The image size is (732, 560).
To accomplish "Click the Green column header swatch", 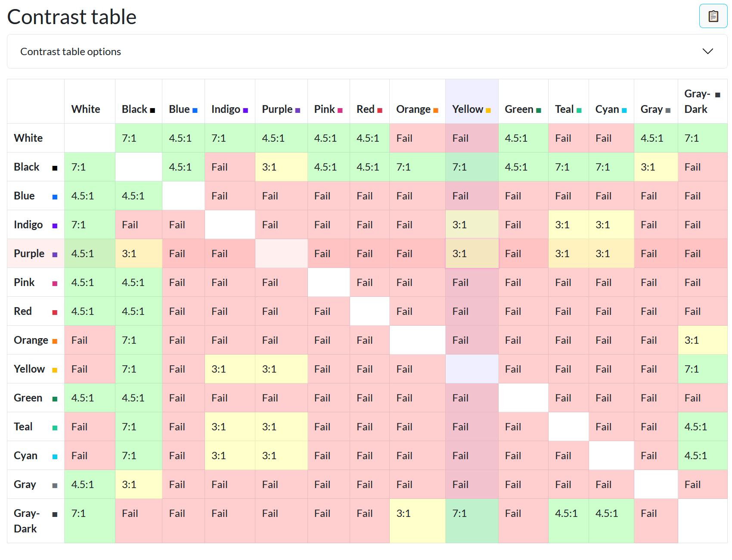I will 539,110.
